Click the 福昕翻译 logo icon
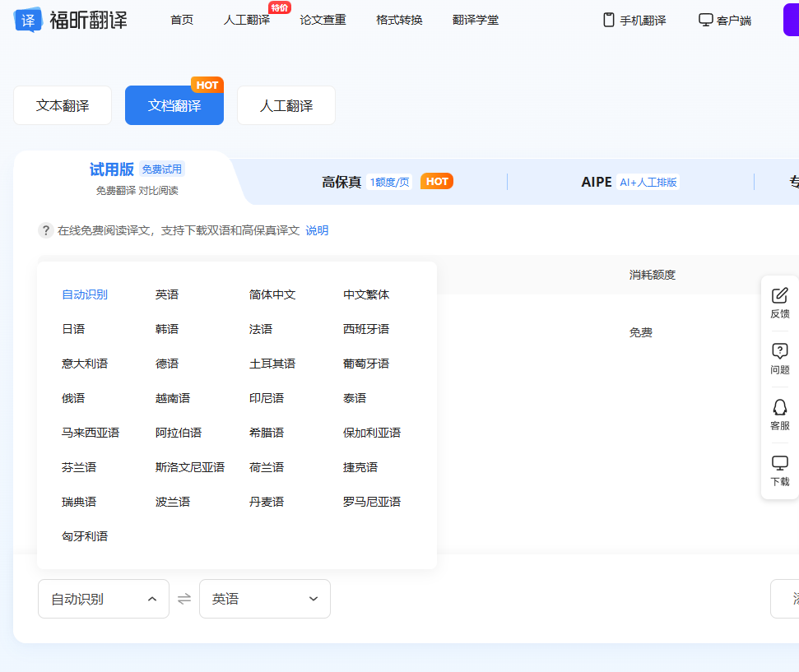The image size is (799, 672). (29, 20)
